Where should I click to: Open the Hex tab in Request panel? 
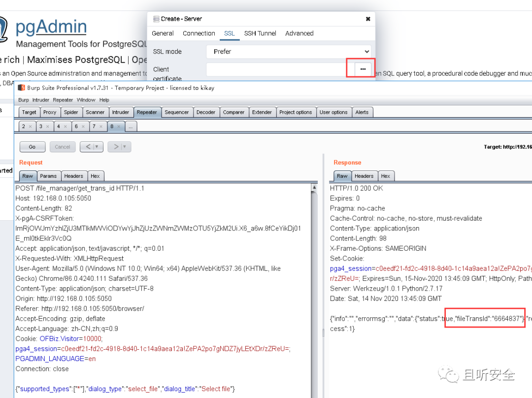tap(96, 176)
